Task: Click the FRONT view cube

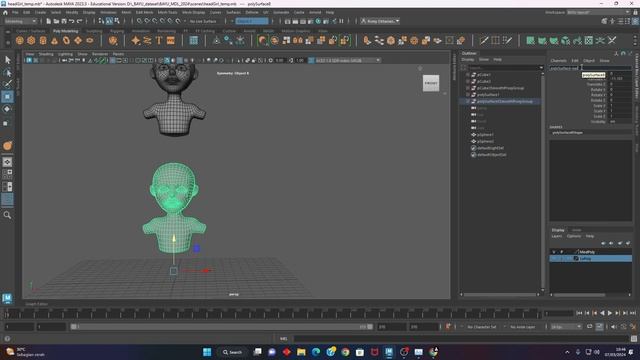Action: (x=431, y=83)
